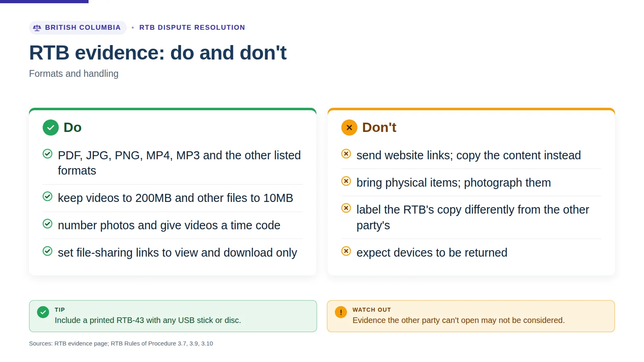Screen dimensions: 644x362
Task: Click check icon next to set file-sharing links item
Action: 47,251
